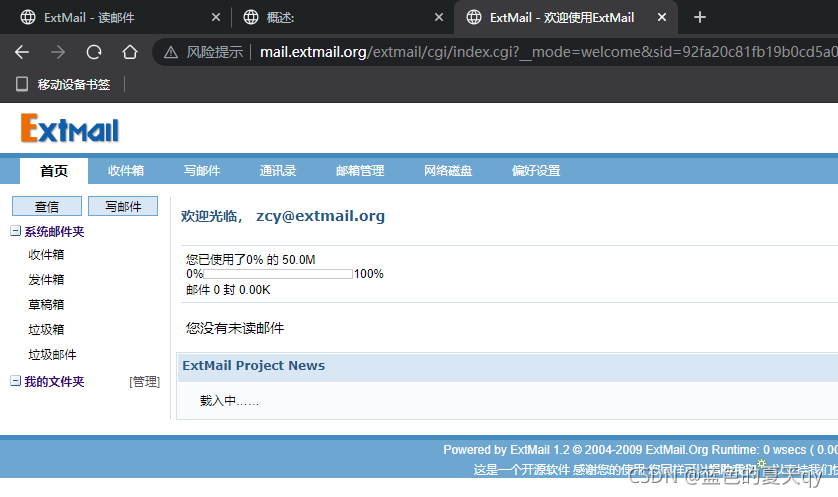Viewport: 838px width, 497px height.
Task: Open 收件箱 in the top navigation
Action: [x=126, y=171]
